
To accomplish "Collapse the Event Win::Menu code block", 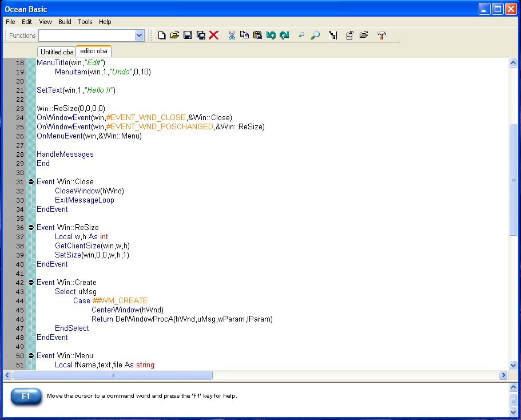I will click(31, 355).
